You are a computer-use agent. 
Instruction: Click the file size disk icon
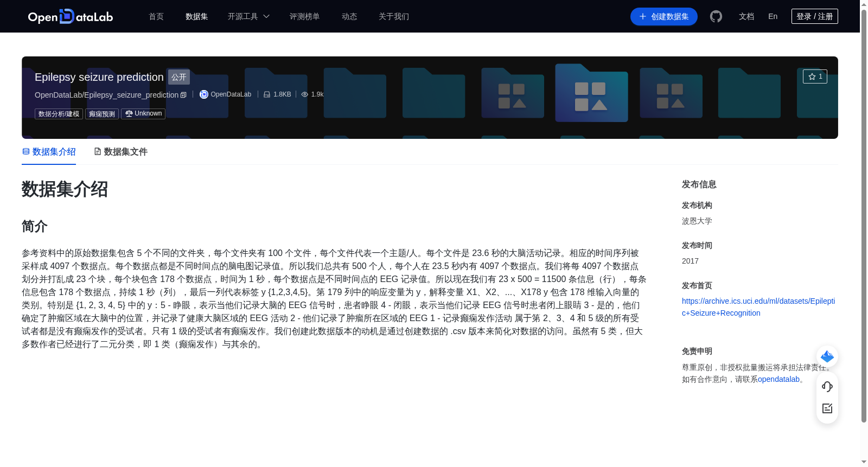[x=267, y=94]
